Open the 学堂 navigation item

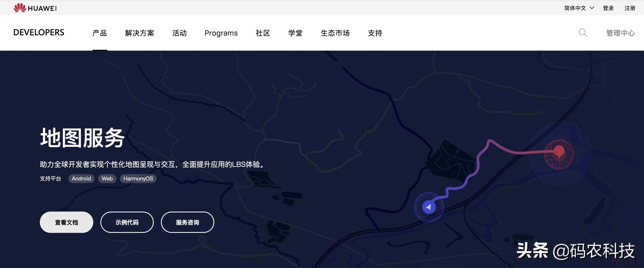click(295, 33)
